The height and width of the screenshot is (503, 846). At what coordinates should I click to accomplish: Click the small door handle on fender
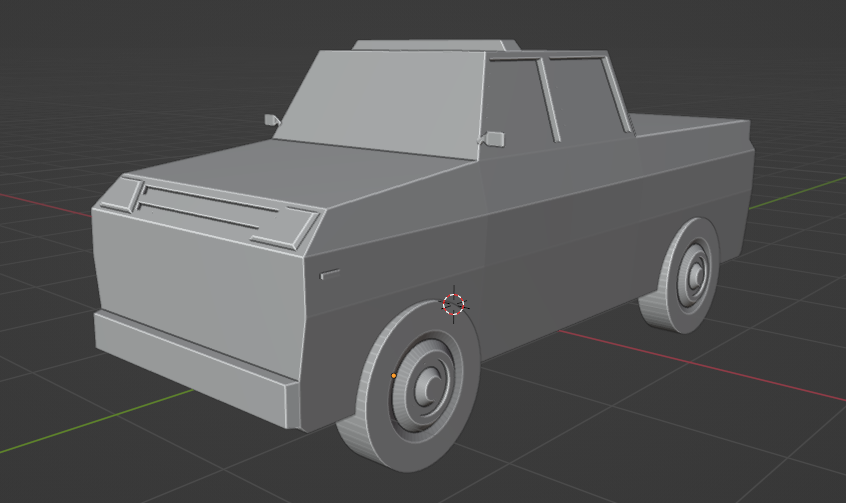(330, 274)
